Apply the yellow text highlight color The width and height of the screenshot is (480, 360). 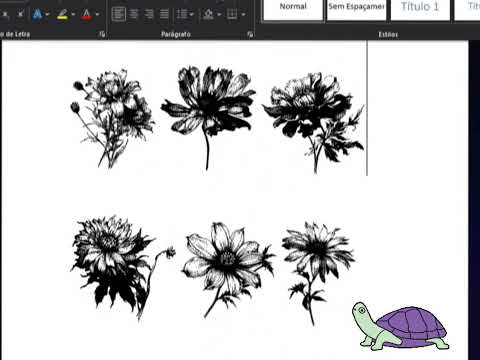click(x=62, y=14)
